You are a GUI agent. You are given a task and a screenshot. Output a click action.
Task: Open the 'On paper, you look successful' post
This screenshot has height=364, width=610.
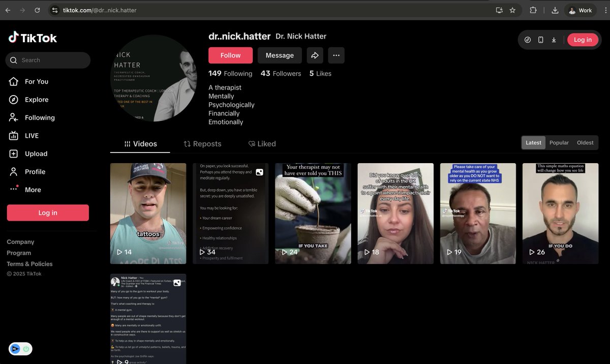pyautogui.click(x=230, y=214)
